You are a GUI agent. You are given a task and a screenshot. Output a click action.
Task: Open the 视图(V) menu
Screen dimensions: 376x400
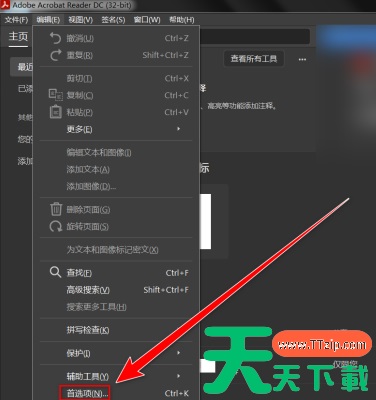pos(80,20)
